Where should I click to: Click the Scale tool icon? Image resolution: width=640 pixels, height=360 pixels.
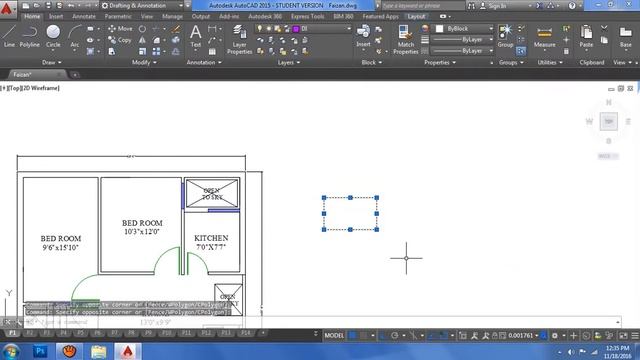(142, 51)
